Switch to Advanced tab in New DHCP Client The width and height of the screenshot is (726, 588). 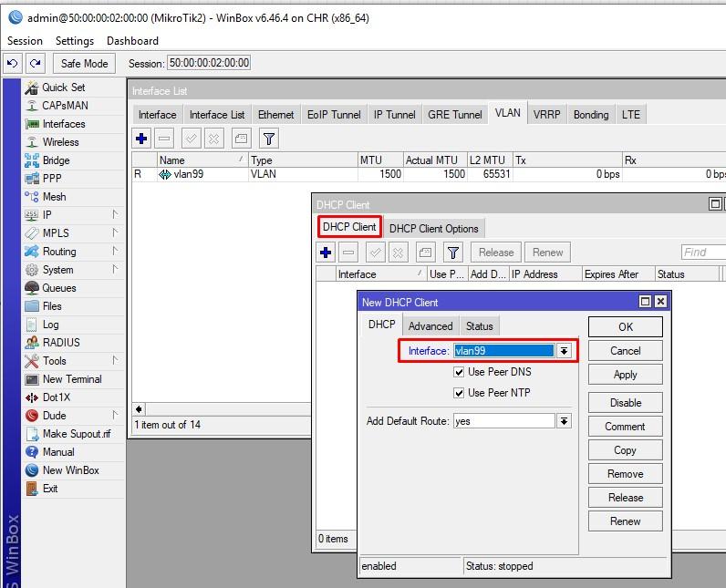click(x=430, y=326)
